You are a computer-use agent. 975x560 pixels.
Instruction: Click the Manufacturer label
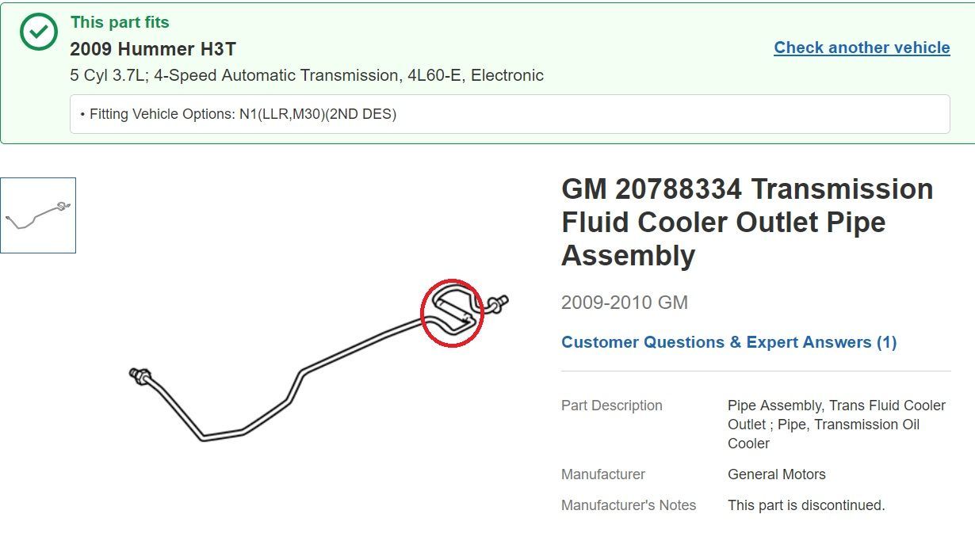pyautogui.click(x=602, y=474)
